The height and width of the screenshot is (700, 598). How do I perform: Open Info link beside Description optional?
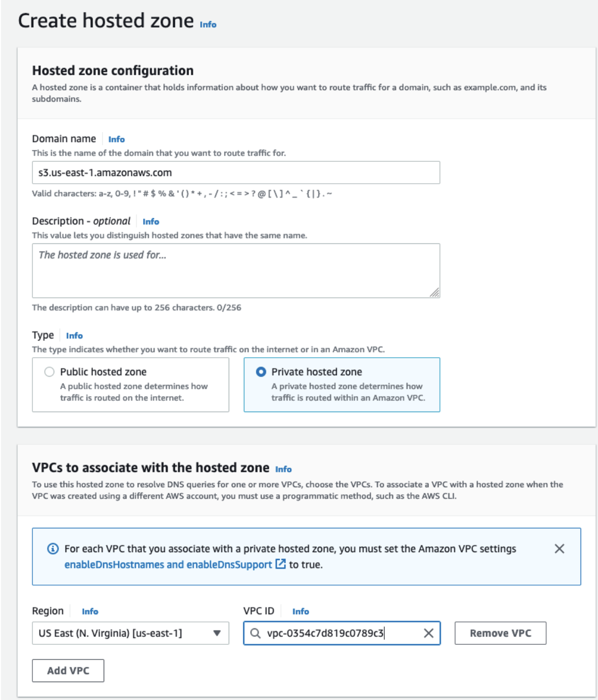click(151, 222)
